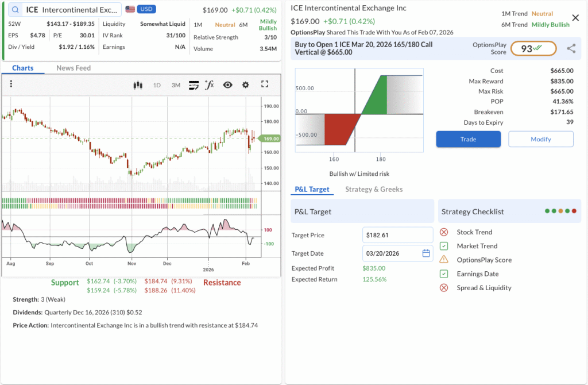Viewport: 588px width, 385px height.
Task: Open the drawing tools icon in chart toolbar
Action: coord(194,85)
